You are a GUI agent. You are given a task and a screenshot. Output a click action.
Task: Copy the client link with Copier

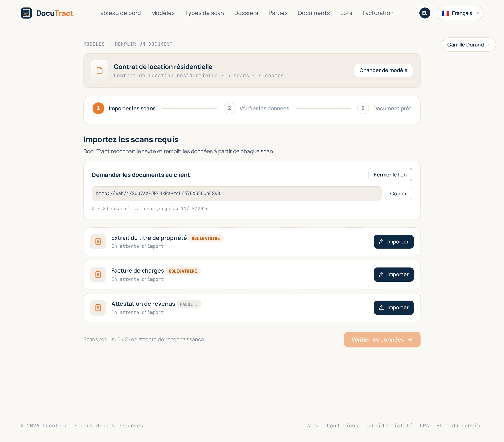(398, 194)
